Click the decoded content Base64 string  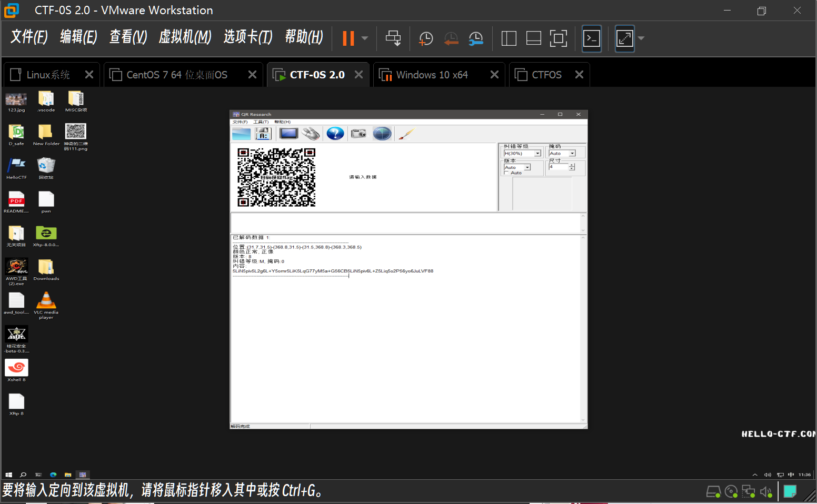(333, 271)
